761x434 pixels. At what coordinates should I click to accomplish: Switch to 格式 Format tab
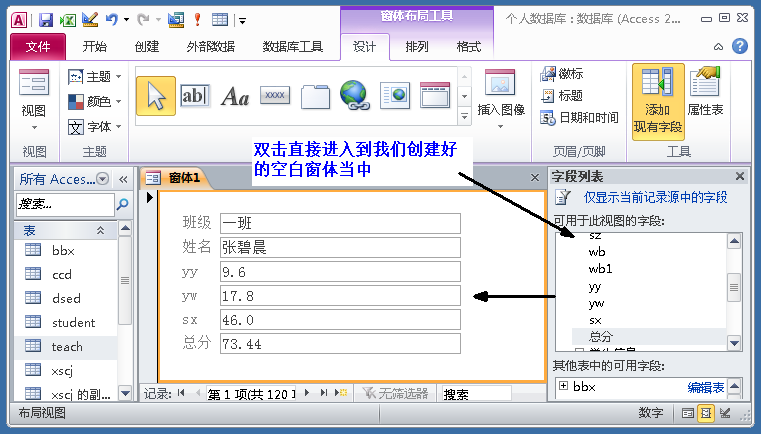coord(469,47)
